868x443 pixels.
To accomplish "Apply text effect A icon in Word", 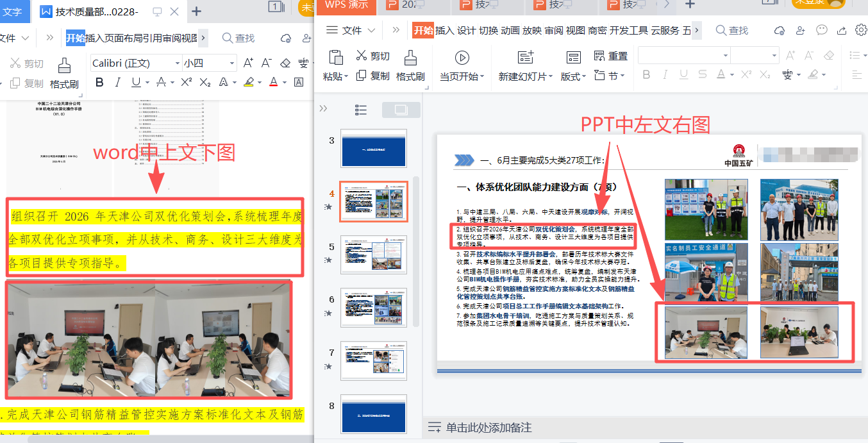I will (225, 82).
